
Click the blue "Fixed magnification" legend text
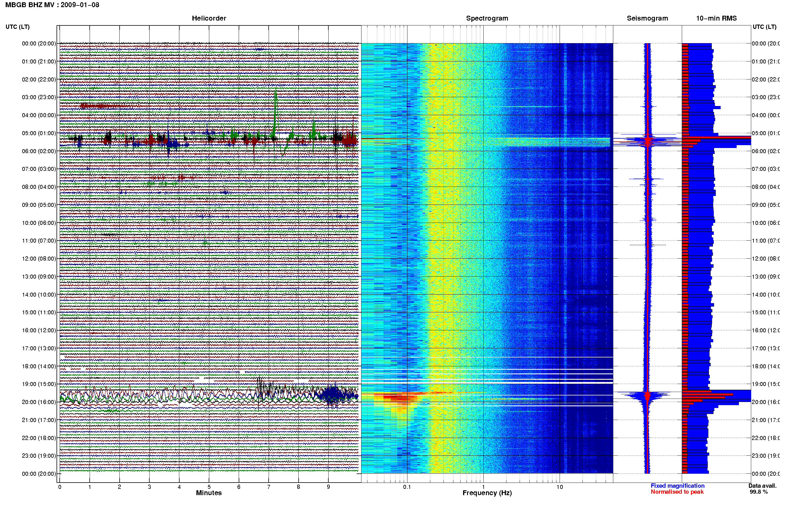678,486
